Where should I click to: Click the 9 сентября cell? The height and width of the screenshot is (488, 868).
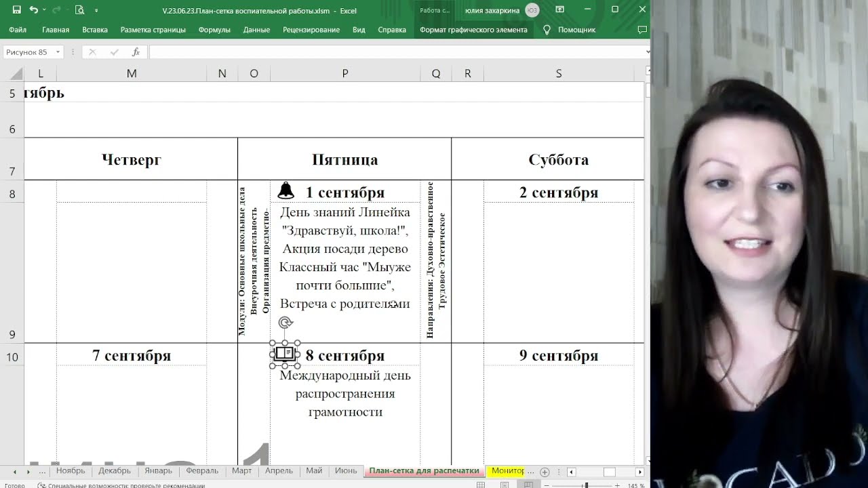pyautogui.click(x=559, y=356)
